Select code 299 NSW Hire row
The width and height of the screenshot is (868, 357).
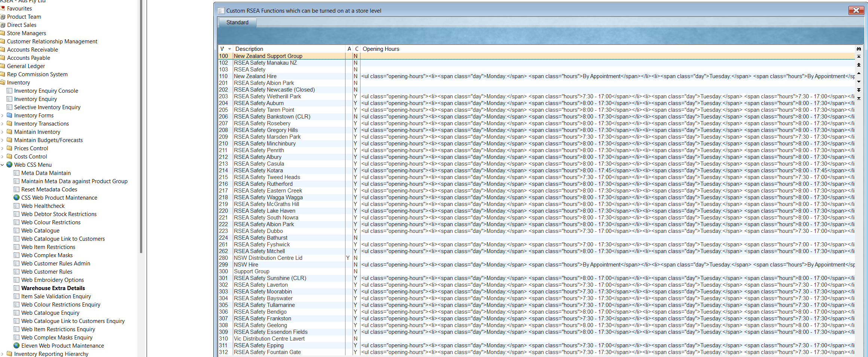coord(536,264)
